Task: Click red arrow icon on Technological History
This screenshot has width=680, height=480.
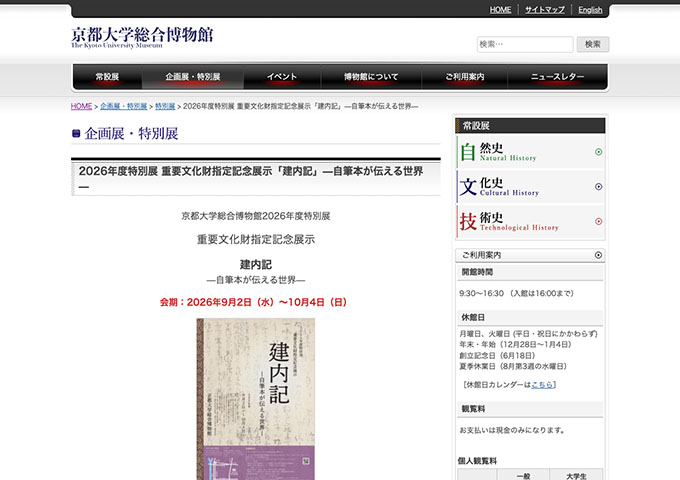Action: point(598,221)
